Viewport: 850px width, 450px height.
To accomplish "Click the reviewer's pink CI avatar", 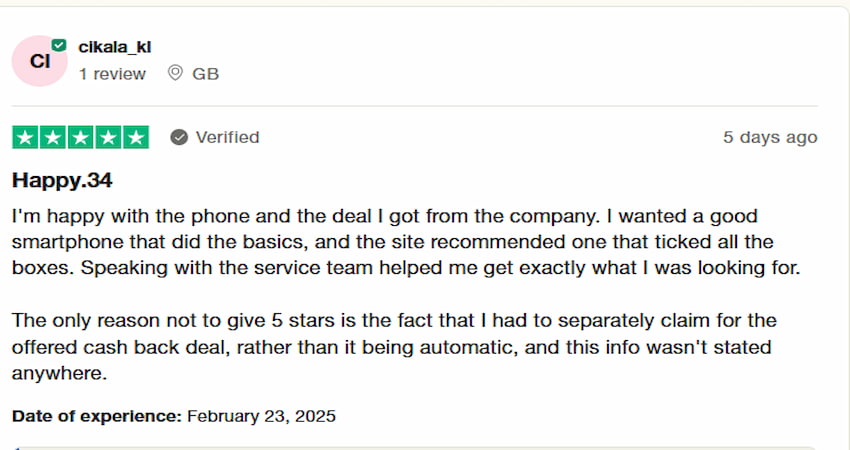I will point(39,61).
